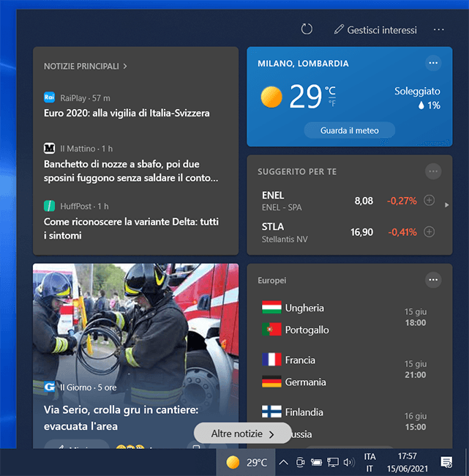This screenshot has width=469, height=476.
Task: Add STLA to watchlist
Action: click(429, 232)
